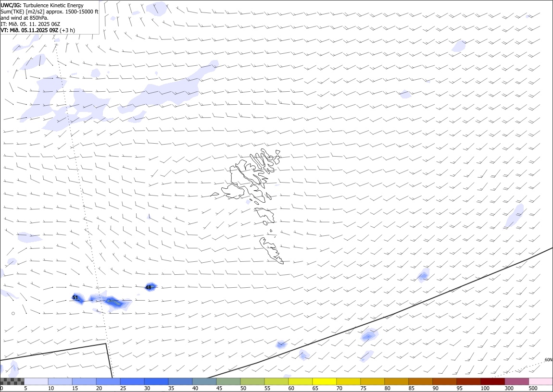
Task: Click the southernmost Faroe island outline
Action: [272, 251]
